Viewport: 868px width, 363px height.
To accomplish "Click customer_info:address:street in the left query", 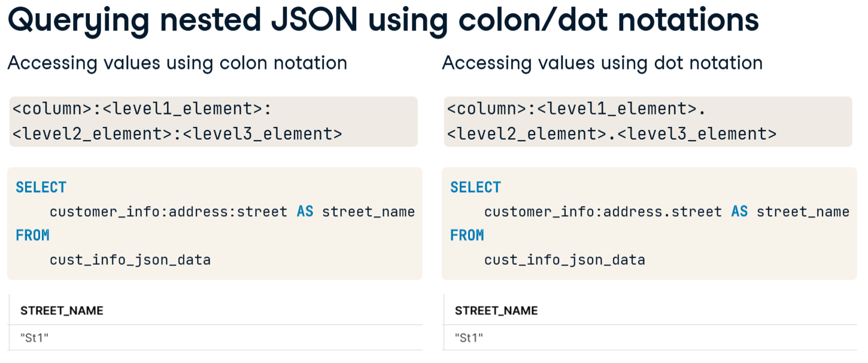I will click(168, 212).
